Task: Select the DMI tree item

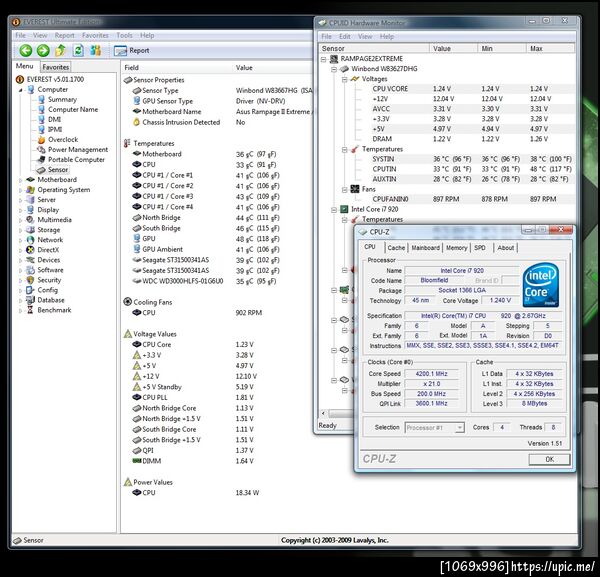Action: click(54, 119)
